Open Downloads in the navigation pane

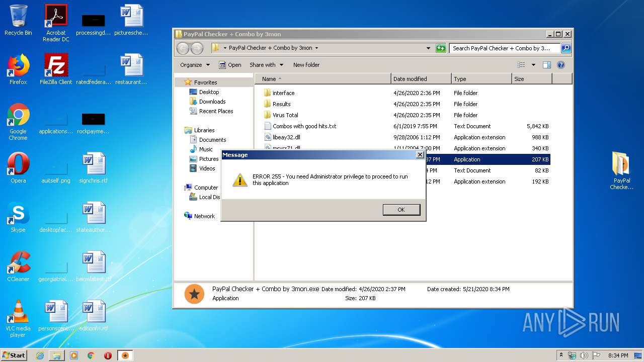(207, 102)
